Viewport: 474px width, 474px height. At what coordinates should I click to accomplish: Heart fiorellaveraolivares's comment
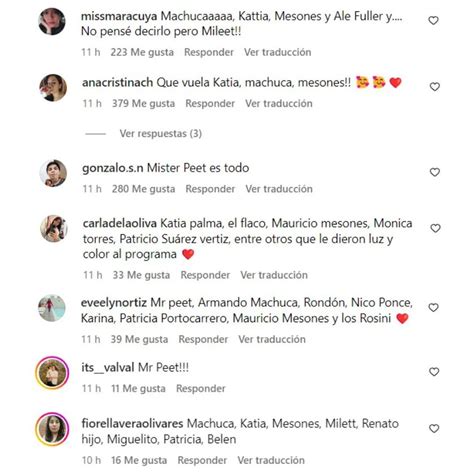coord(434,428)
